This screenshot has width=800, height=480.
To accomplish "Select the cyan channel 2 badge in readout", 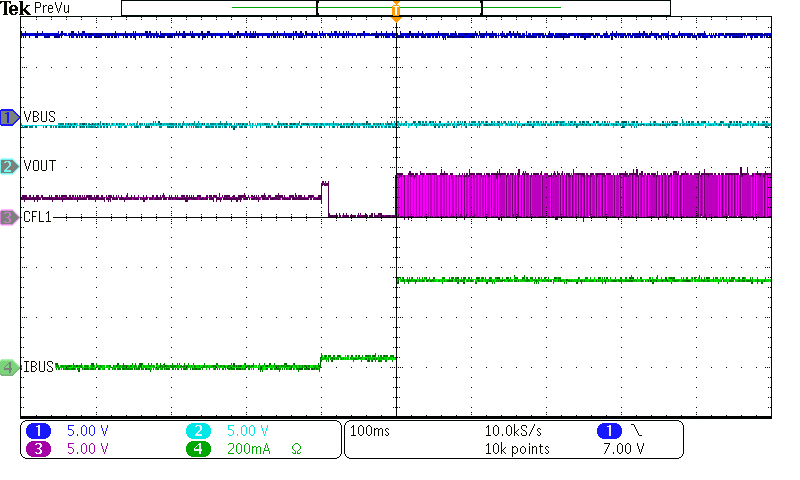I will 198,431.
